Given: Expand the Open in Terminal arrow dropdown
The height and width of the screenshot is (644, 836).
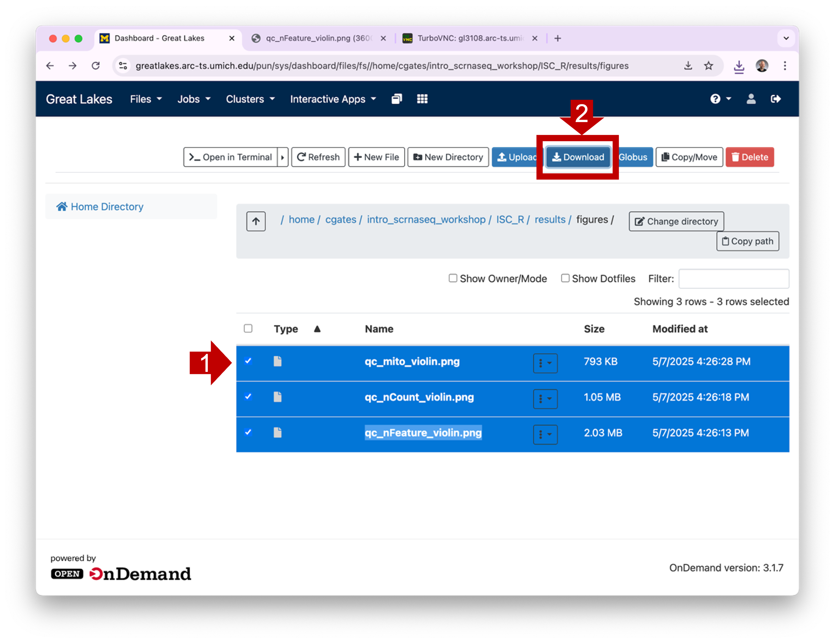Looking at the screenshot, I should (x=282, y=158).
